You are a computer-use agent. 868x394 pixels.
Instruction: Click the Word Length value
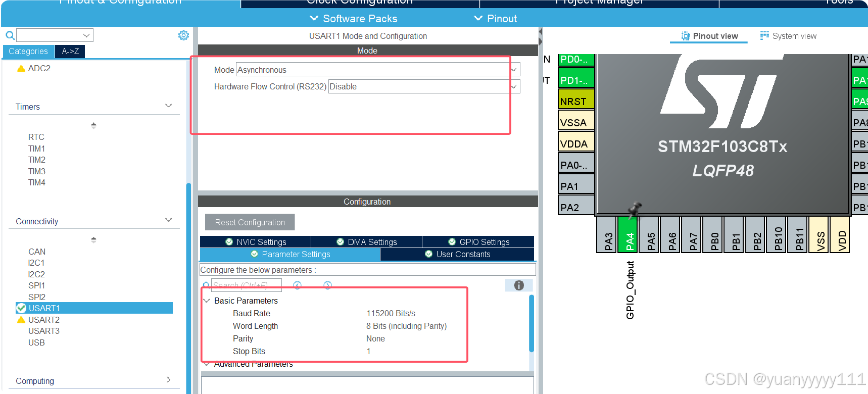407,326
